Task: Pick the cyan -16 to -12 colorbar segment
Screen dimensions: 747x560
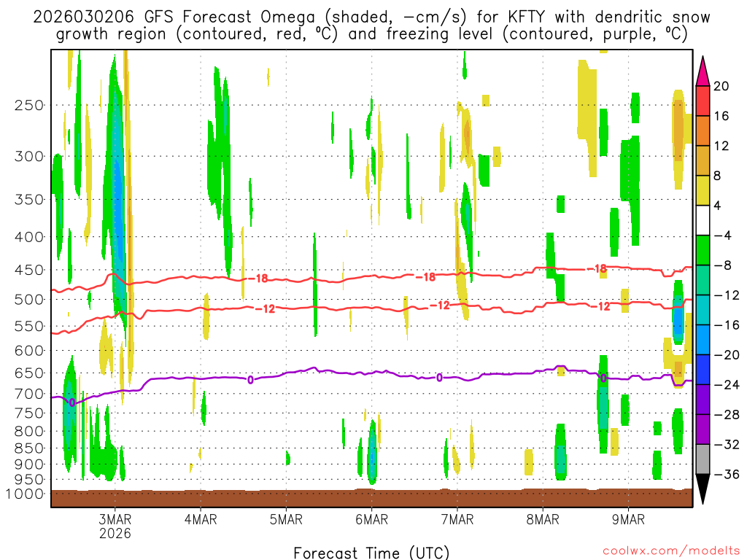Action: 703,310
